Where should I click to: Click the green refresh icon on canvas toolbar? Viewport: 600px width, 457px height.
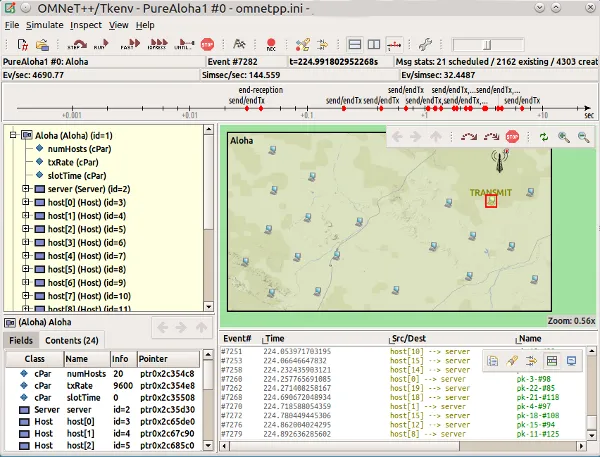tap(543, 138)
